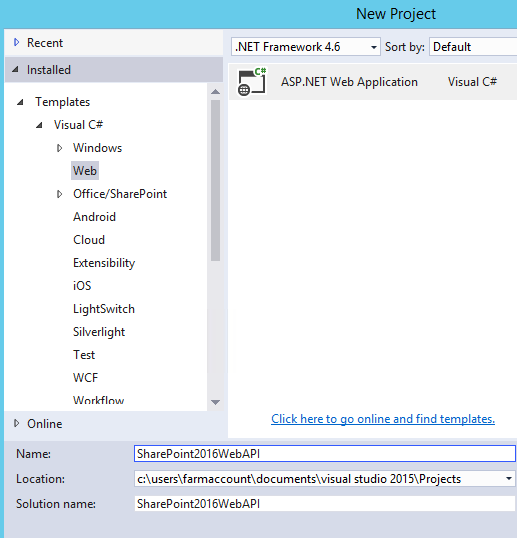Expand the Online section
Screen dimensions: 517x538
pos(16,423)
